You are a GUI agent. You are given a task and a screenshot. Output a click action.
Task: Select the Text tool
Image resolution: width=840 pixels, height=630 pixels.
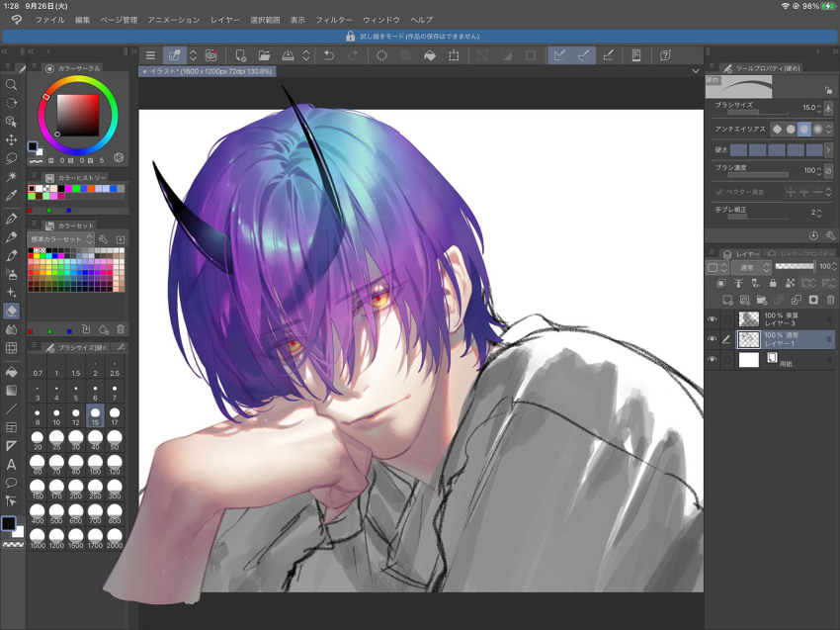pos(11,464)
